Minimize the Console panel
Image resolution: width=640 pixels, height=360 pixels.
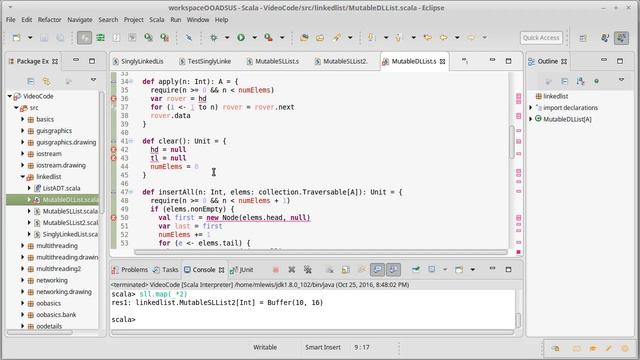(x=492, y=269)
